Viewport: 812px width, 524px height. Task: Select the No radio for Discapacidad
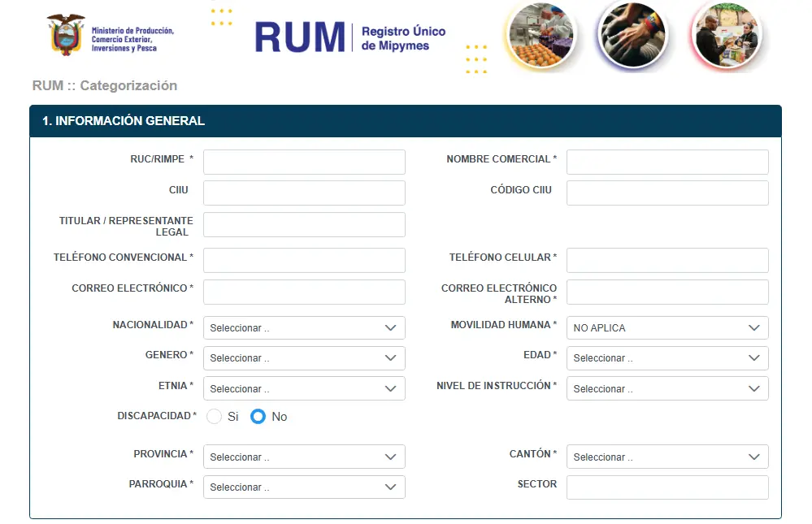(258, 417)
